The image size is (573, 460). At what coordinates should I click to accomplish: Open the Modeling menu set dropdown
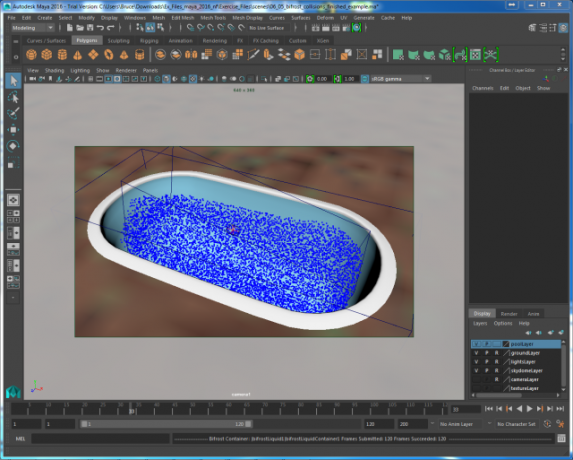click(32, 28)
